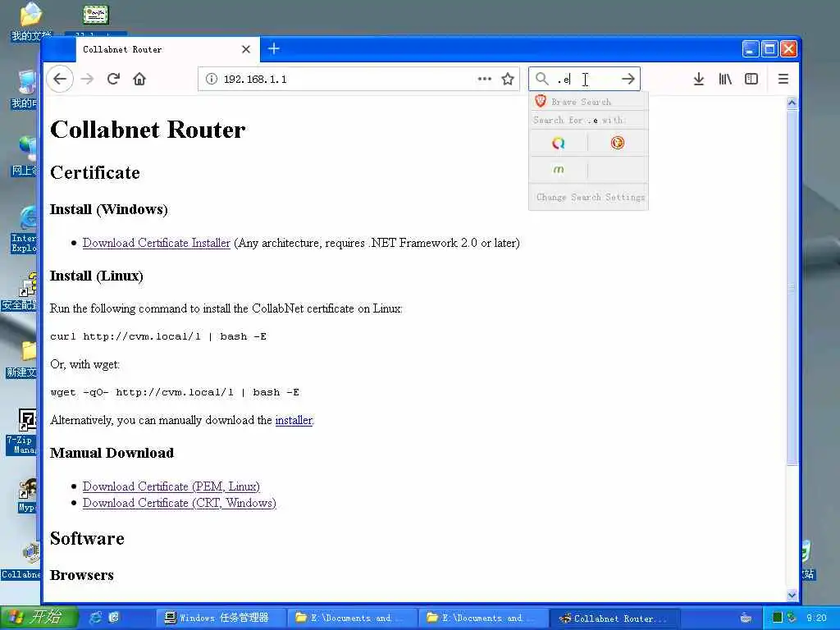Search with the green m engine icon
The image size is (840, 630).
(x=558, y=169)
